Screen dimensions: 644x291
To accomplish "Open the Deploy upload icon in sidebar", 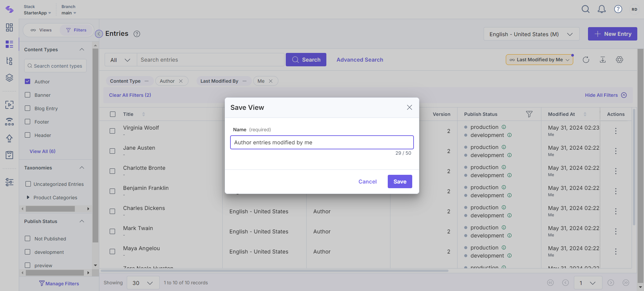I will (x=9, y=138).
